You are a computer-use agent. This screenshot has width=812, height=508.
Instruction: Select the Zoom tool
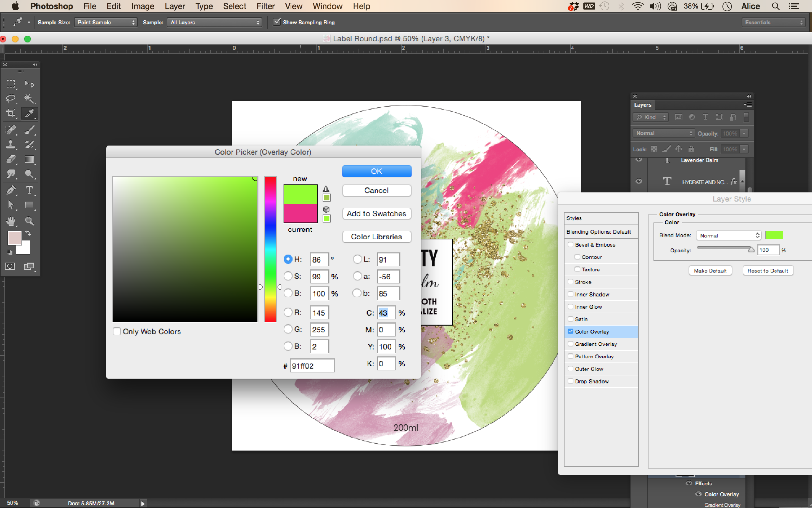pyautogui.click(x=29, y=221)
